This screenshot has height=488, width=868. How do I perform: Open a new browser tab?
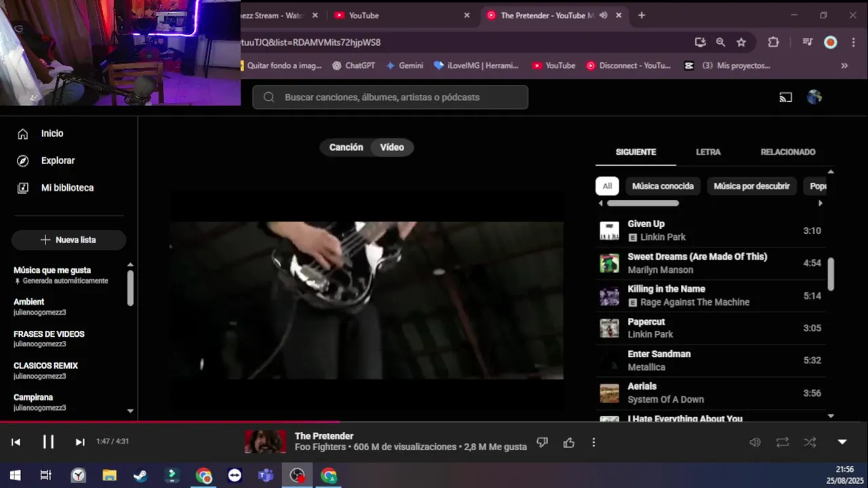[x=642, y=15]
